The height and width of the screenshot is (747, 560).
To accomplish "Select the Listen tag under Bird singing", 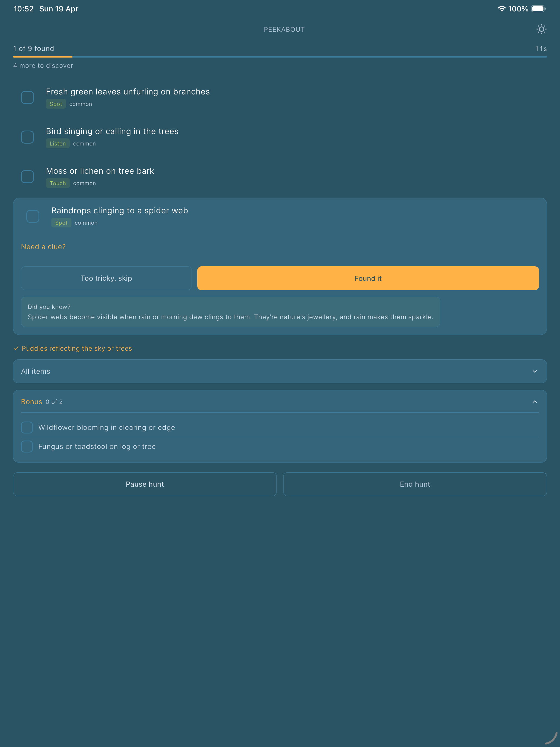I will pyautogui.click(x=58, y=144).
